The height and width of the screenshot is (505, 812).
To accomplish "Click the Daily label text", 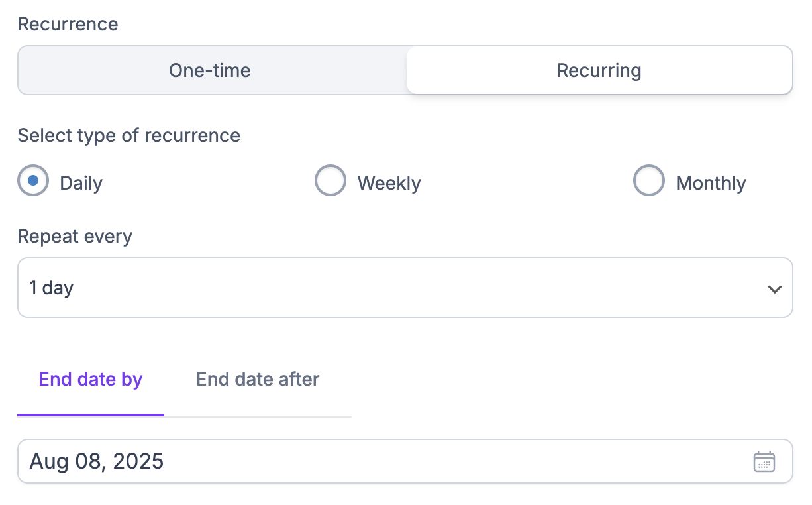I will pyautogui.click(x=81, y=183).
